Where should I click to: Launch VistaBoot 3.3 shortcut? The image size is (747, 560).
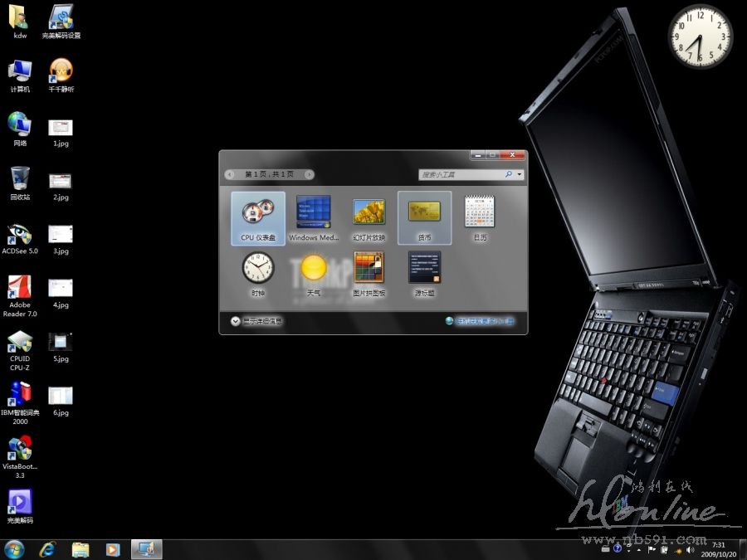pos(20,456)
